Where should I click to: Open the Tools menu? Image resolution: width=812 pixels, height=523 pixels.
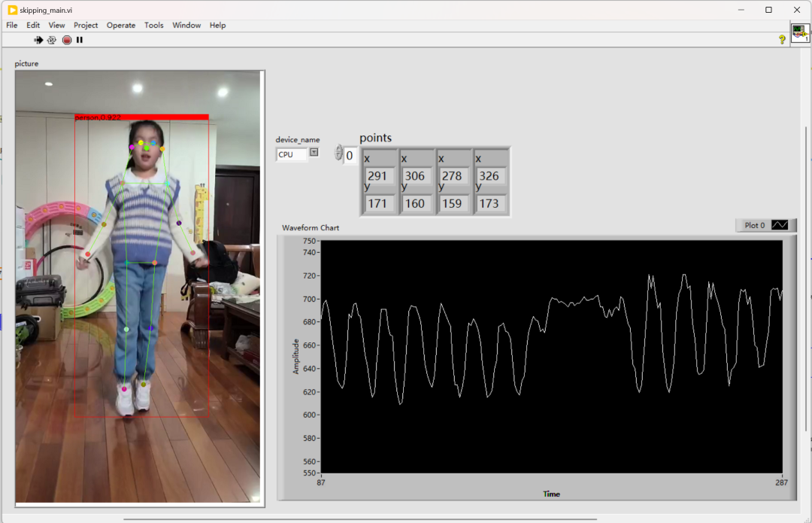pyautogui.click(x=154, y=25)
